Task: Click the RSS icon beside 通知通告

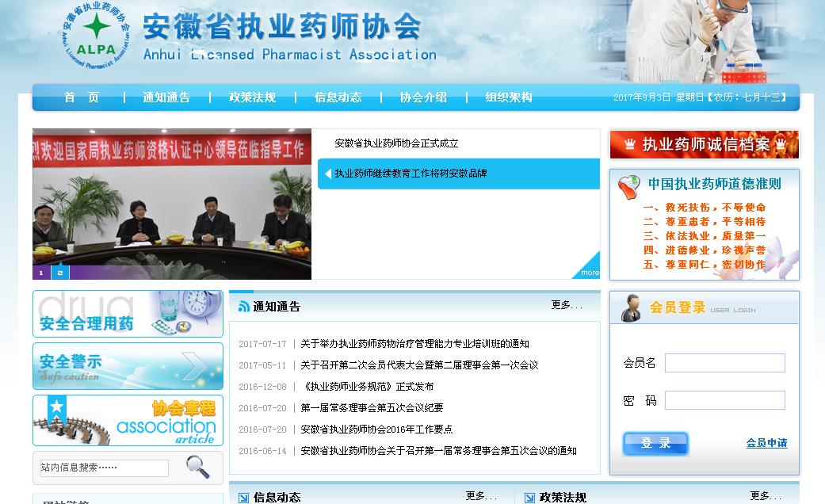Action: click(244, 307)
